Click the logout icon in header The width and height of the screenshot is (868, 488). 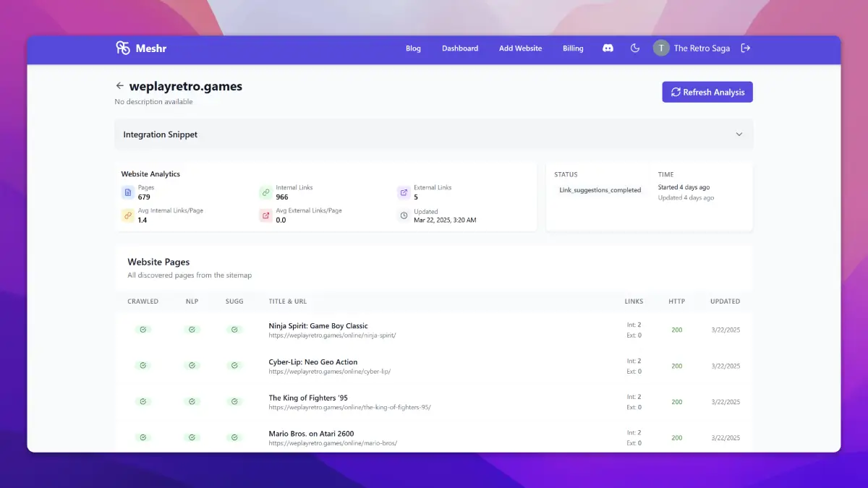coord(746,48)
